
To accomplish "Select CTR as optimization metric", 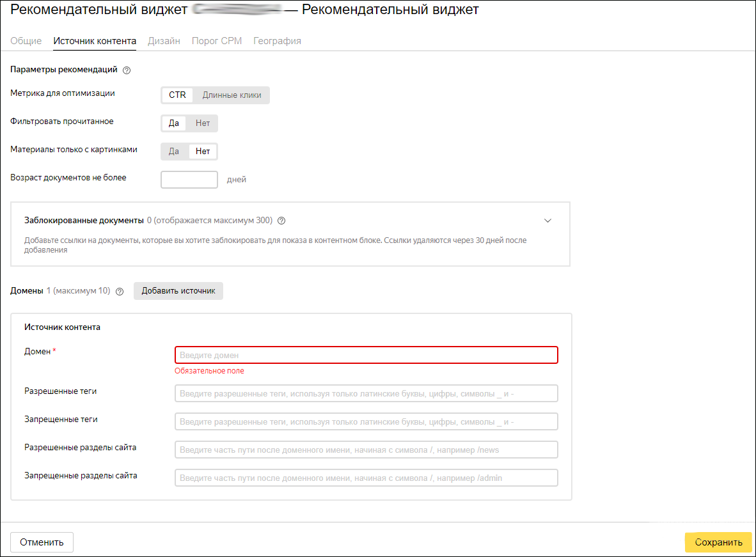I will tap(177, 95).
